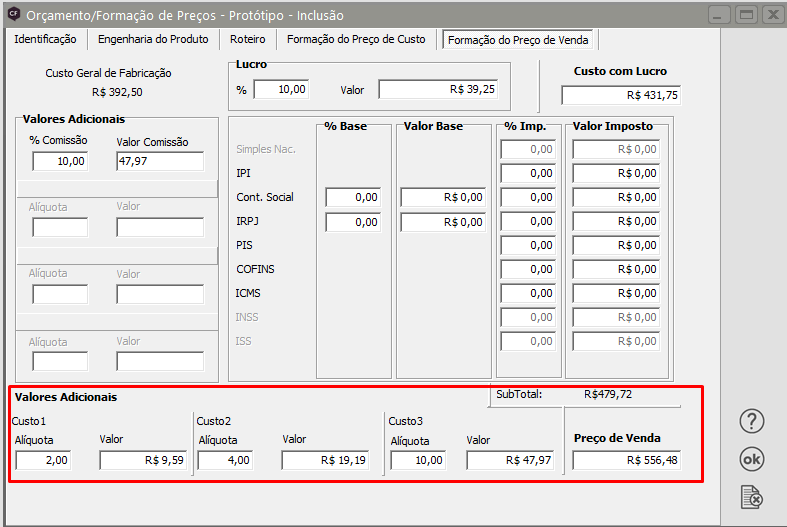
Task: Click the Custo2 Alíquota field
Action: 225,460
